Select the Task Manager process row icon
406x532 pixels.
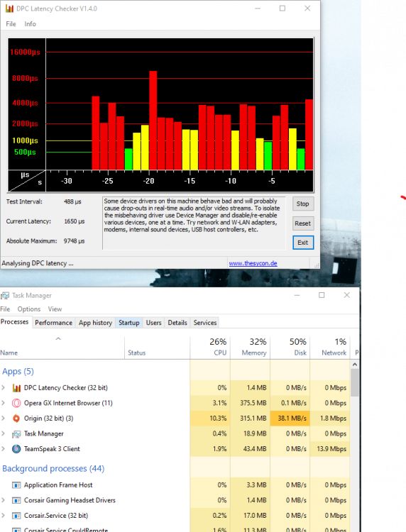(x=16, y=434)
